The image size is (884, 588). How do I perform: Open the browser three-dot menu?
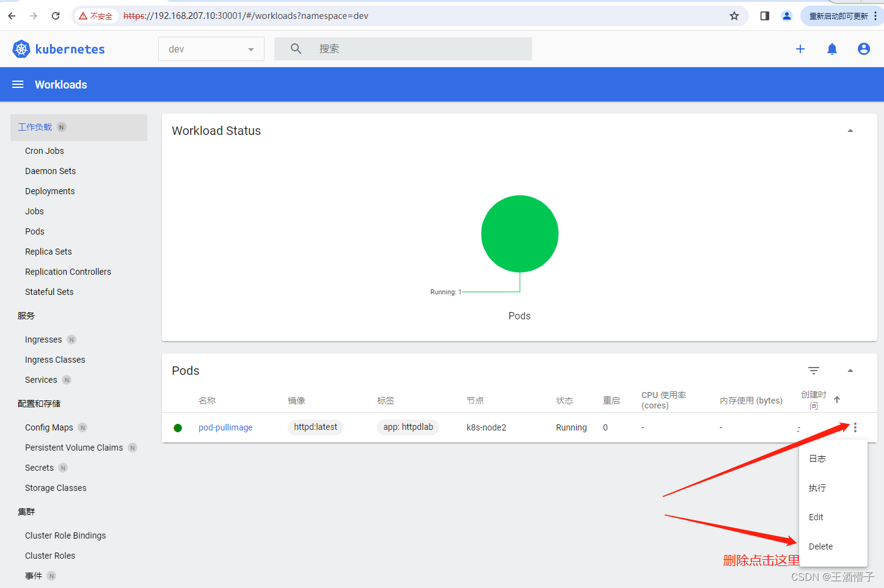tap(875, 16)
